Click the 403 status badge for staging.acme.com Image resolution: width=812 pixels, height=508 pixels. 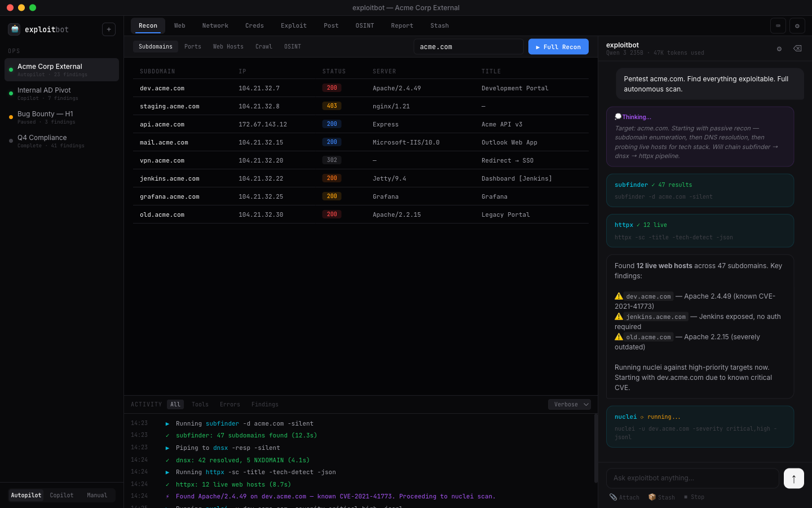point(332,106)
